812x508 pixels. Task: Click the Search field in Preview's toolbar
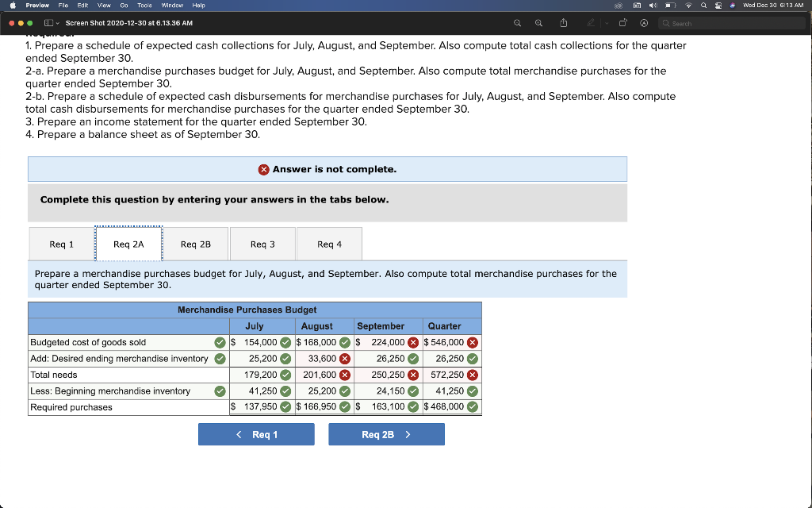tap(730, 23)
